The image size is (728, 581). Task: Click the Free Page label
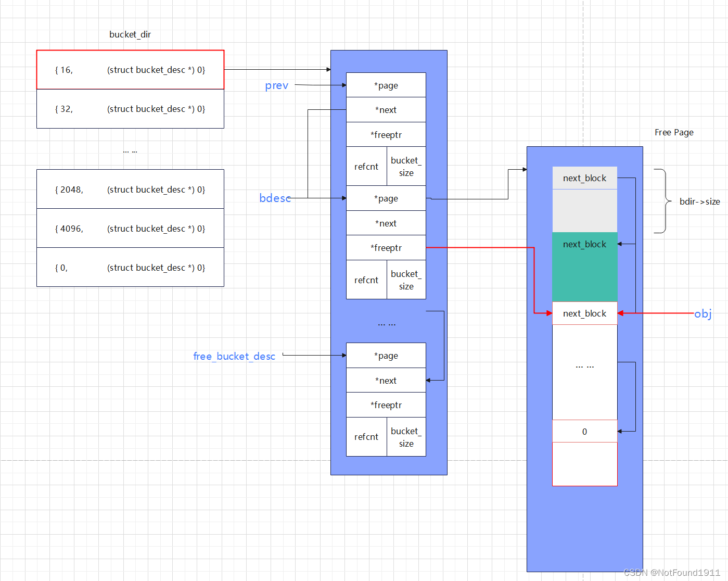(x=674, y=132)
